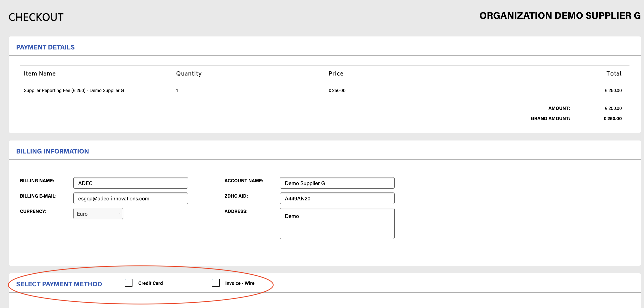Viewport: 644px width, 308px height.
Task: Click the CHECKOUT page title
Action: (x=36, y=17)
